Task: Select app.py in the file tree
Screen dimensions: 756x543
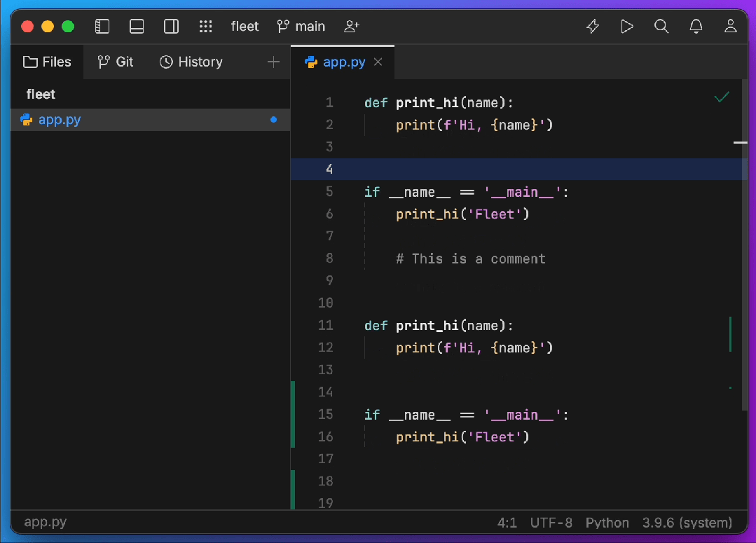Action: pos(60,120)
